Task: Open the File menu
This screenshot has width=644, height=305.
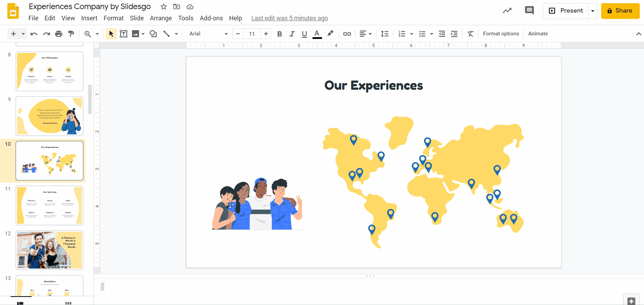Action: (x=33, y=18)
